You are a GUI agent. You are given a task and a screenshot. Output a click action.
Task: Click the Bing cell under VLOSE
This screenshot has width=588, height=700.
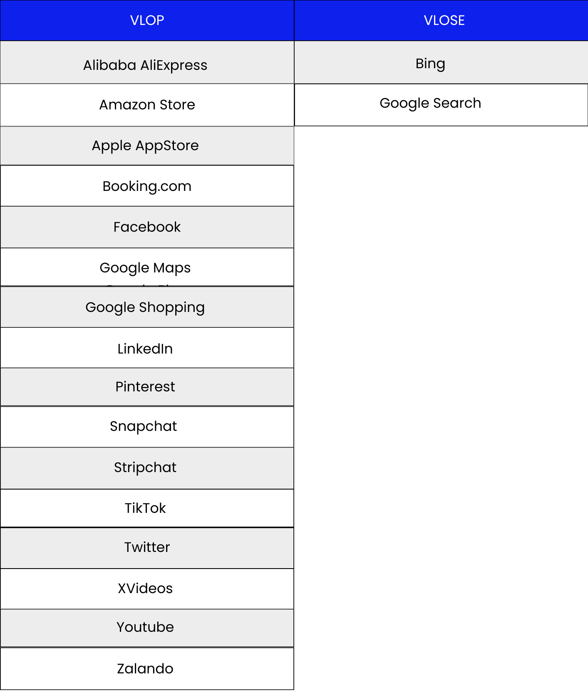(430, 63)
